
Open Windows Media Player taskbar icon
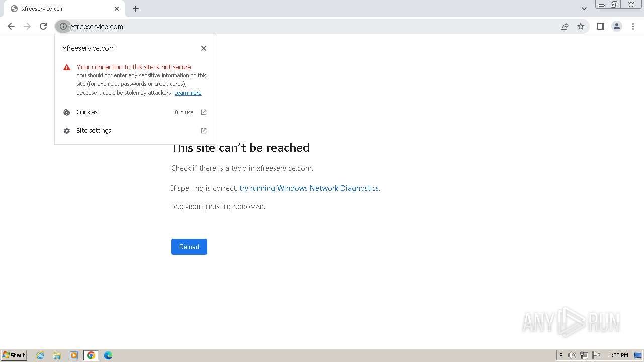(74, 355)
